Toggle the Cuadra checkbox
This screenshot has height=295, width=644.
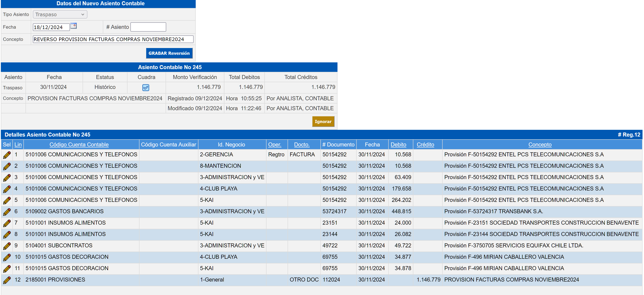pyautogui.click(x=146, y=87)
